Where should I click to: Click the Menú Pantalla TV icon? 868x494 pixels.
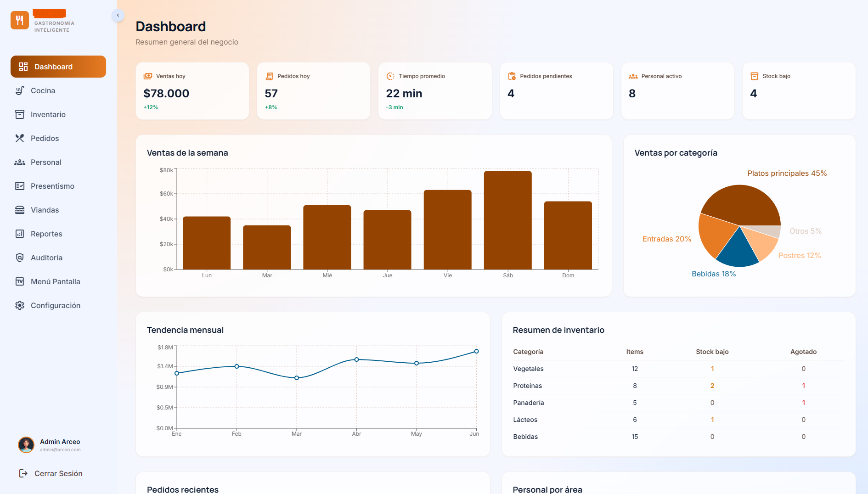pyautogui.click(x=20, y=281)
